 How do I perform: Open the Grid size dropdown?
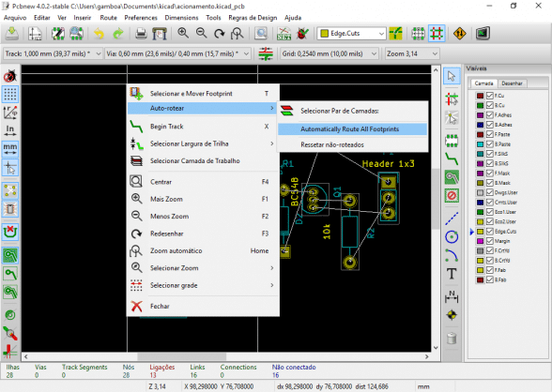(x=329, y=53)
